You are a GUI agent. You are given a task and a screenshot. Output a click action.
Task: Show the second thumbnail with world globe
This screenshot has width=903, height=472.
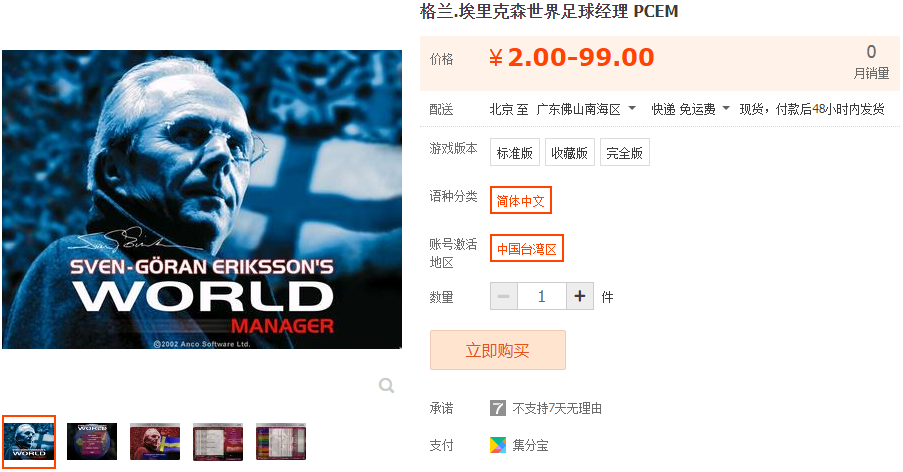click(x=92, y=441)
